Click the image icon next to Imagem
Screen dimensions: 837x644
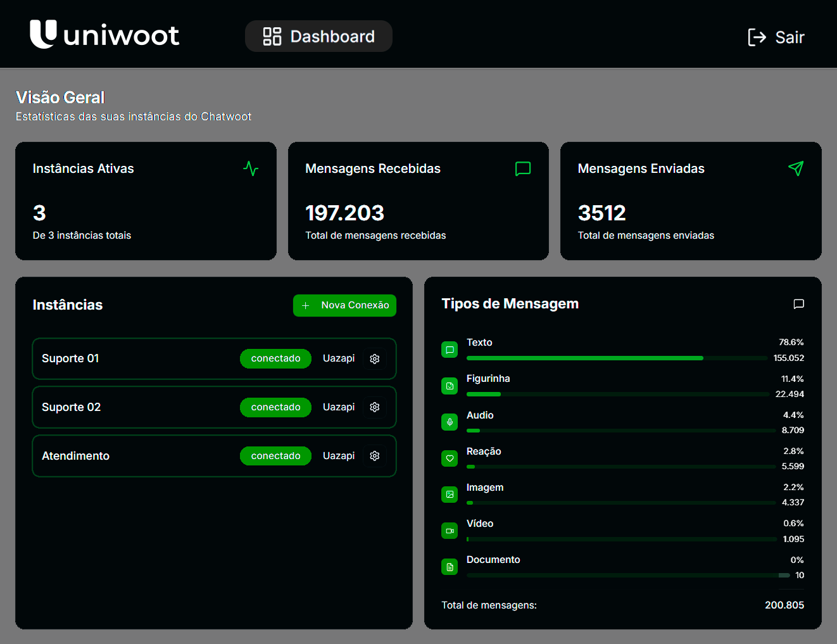pyautogui.click(x=450, y=494)
